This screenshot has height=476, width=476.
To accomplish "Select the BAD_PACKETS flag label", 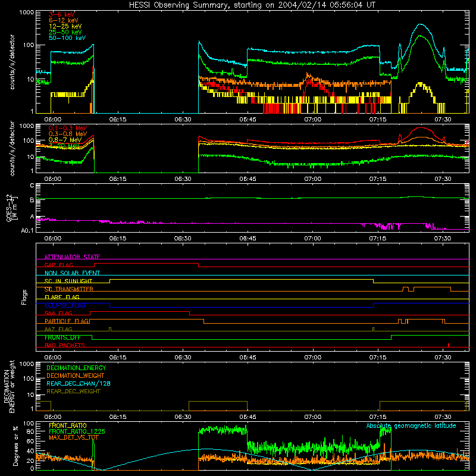I will pyautogui.click(x=65, y=345).
